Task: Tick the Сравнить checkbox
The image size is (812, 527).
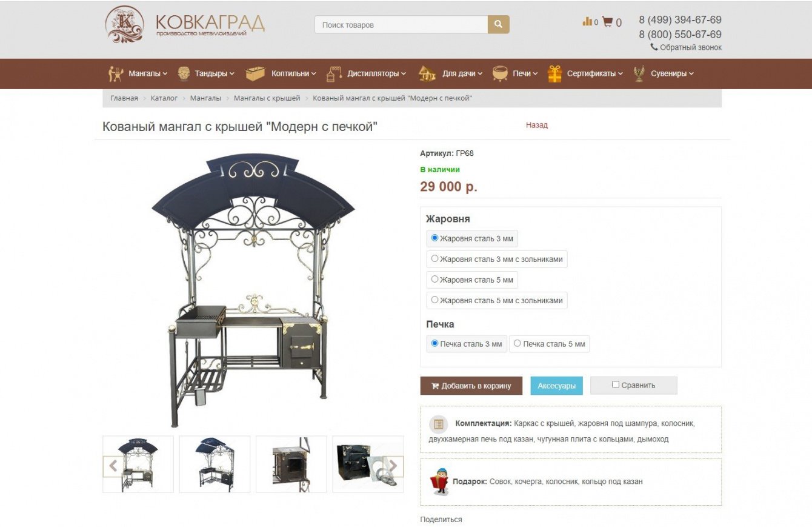Action: [x=616, y=384]
